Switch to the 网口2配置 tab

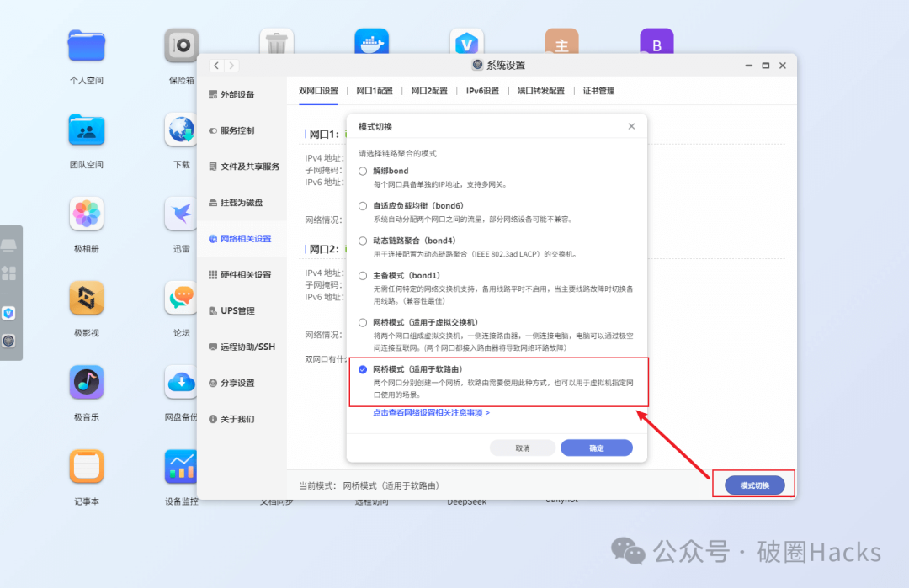(429, 91)
